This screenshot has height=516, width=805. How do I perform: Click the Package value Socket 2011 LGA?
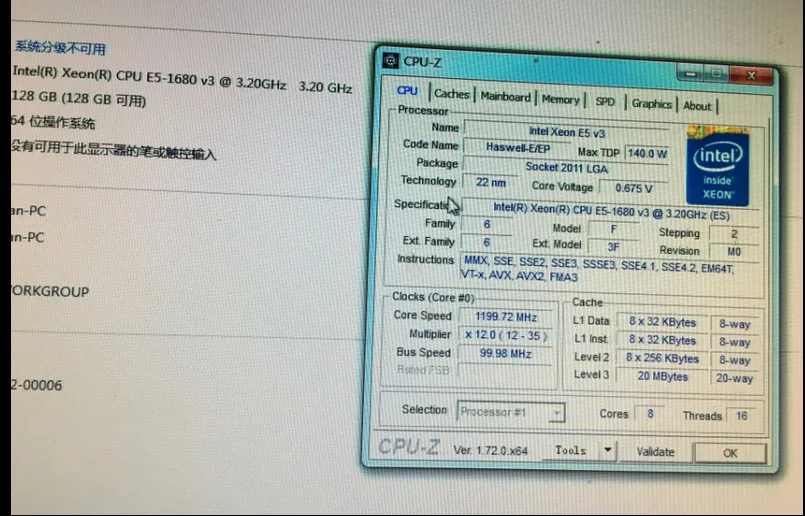point(566,168)
